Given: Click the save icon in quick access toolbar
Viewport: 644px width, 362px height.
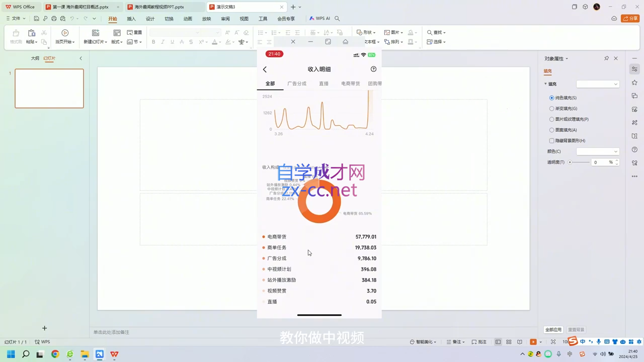Looking at the screenshot, I should tap(36, 19).
